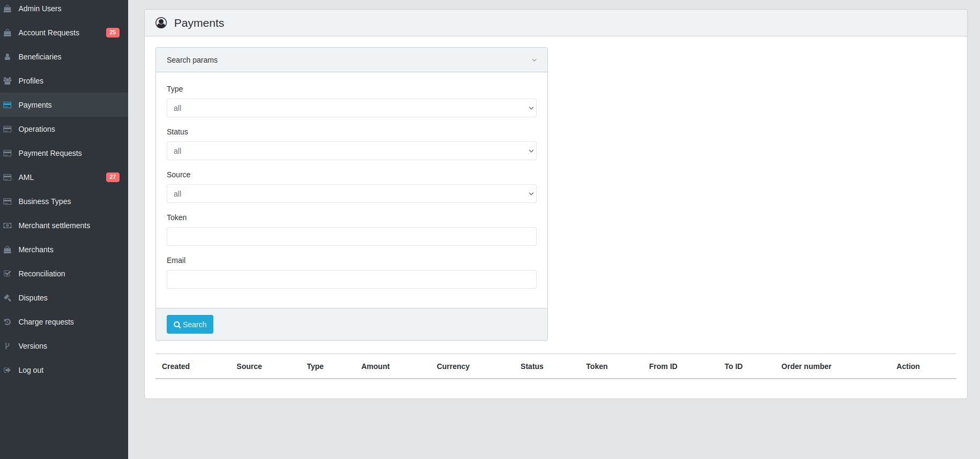Image resolution: width=980 pixels, height=459 pixels.
Task: Click the Versions branch icon
Action: pyautogui.click(x=8, y=346)
